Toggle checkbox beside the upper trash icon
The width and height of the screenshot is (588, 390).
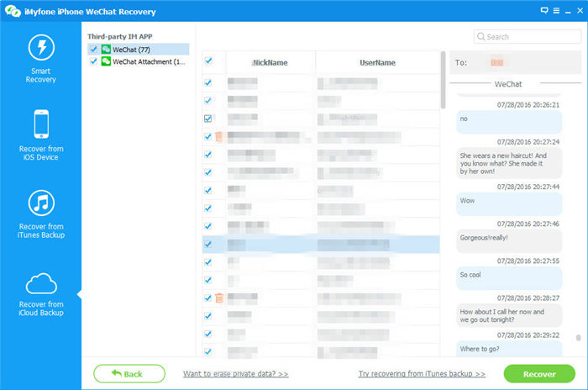coord(207,136)
